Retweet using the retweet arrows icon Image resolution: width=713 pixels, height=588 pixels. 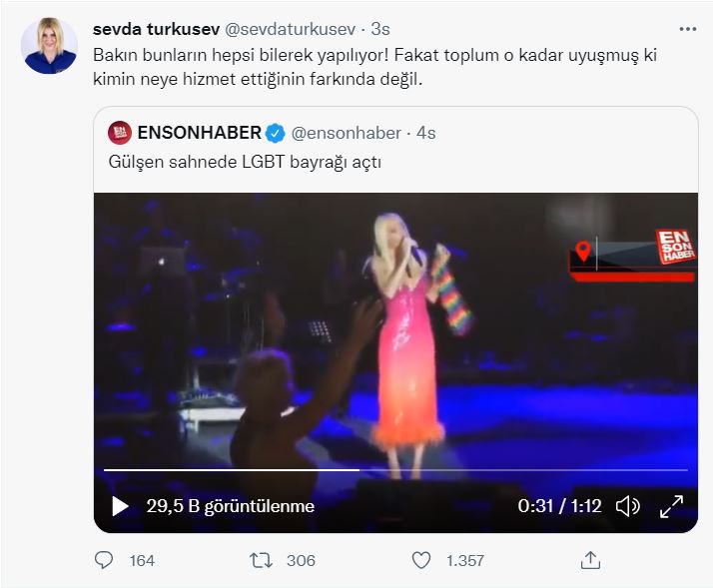(261, 560)
